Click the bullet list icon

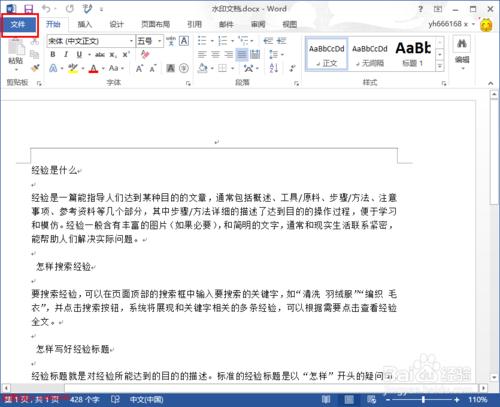[x=202, y=41]
